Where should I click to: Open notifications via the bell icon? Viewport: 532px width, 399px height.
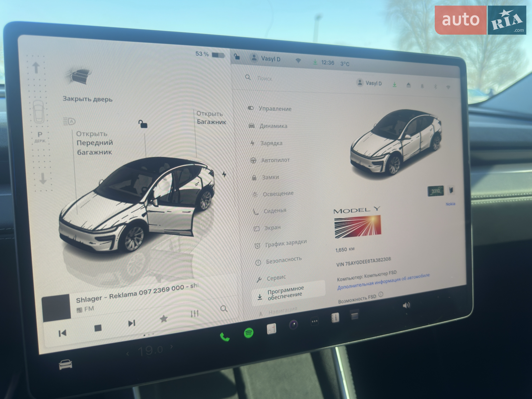click(x=422, y=86)
